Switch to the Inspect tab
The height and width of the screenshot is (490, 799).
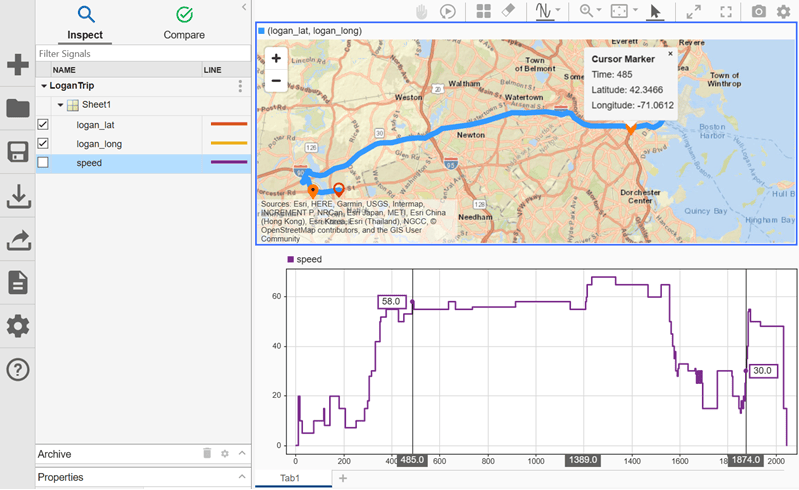(85, 23)
